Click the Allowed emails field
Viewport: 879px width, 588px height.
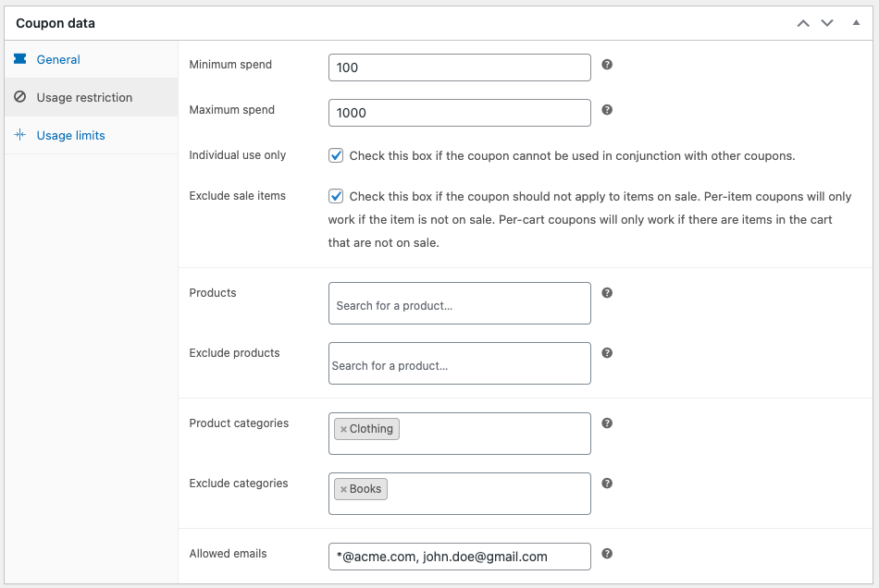coord(459,557)
